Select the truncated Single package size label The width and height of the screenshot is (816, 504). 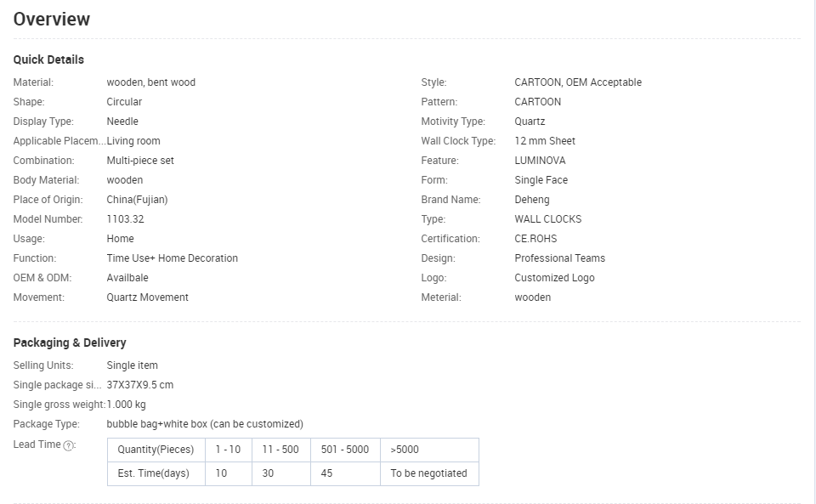(57, 385)
